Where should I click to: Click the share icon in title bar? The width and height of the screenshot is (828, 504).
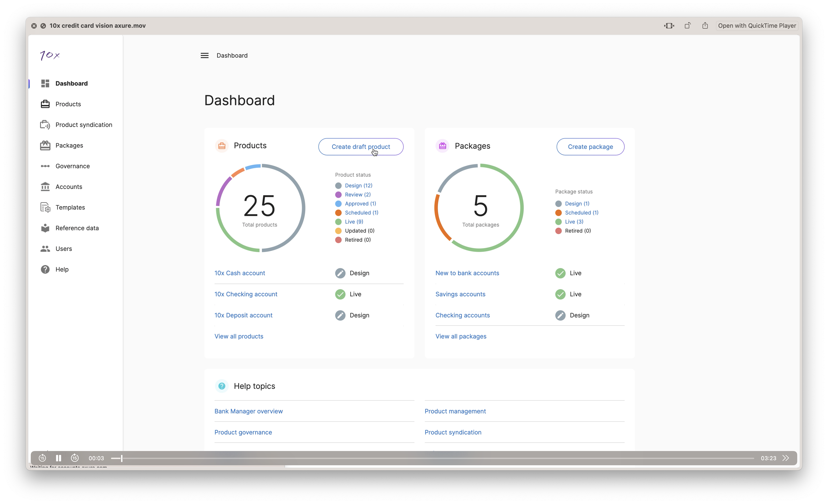(705, 26)
